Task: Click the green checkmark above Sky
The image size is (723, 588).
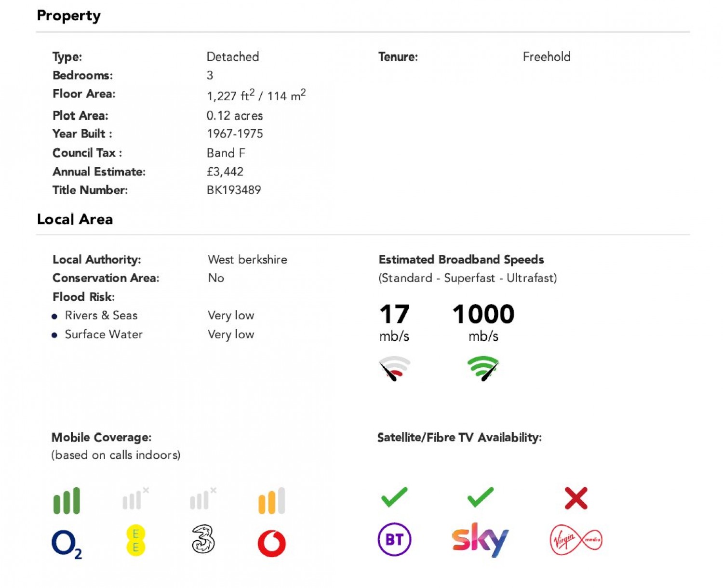Action: [x=480, y=497]
